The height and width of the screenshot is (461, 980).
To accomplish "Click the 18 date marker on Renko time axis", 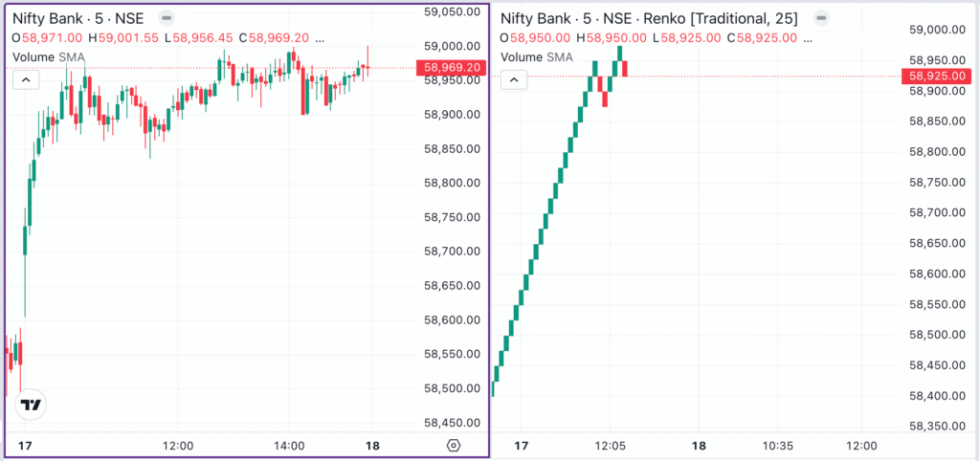I will [x=700, y=446].
